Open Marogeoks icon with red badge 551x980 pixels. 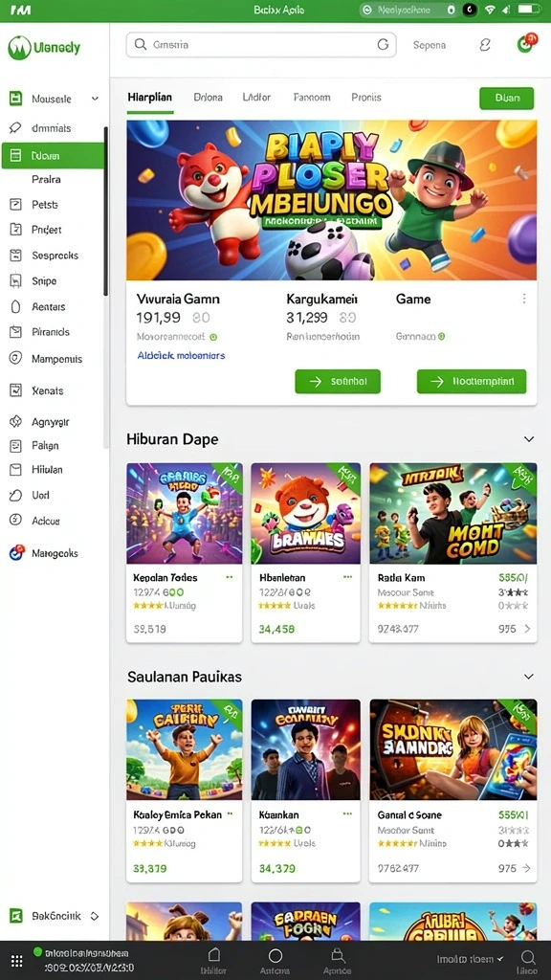16,552
